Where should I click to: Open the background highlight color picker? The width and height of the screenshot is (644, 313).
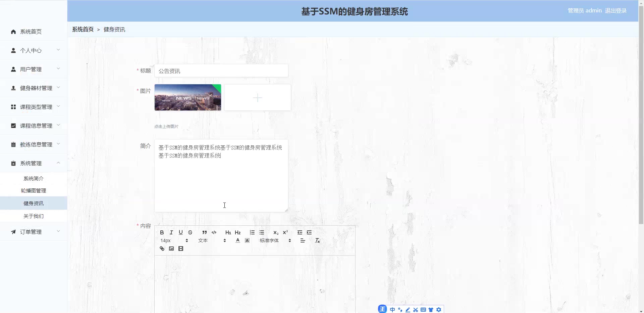tap(247, 240)
